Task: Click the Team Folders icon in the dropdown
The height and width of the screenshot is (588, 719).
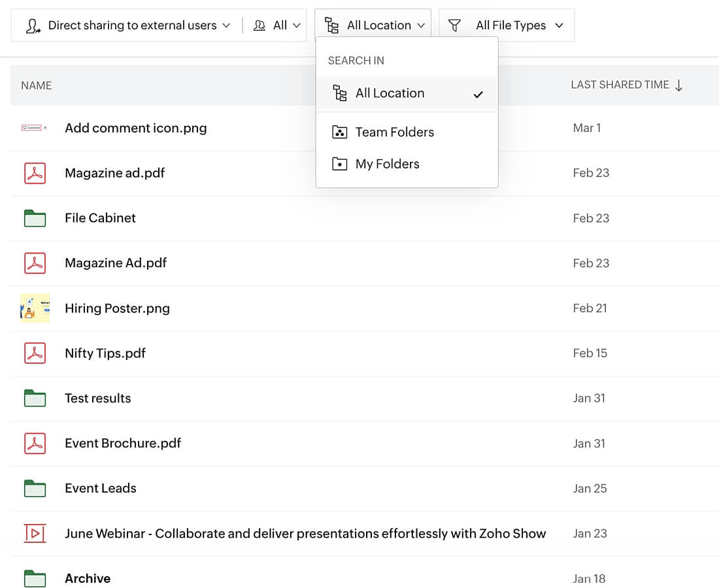Action: point(339,133)
